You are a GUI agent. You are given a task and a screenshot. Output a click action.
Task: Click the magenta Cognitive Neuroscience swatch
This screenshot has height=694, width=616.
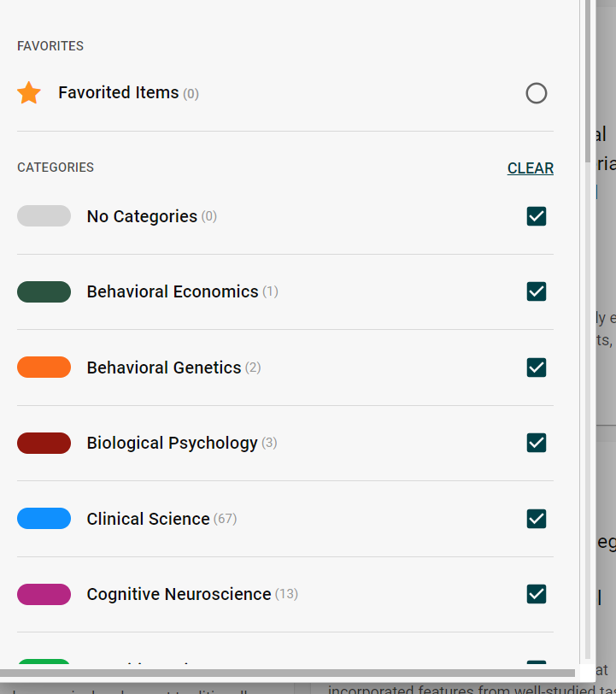coord(44,594)
